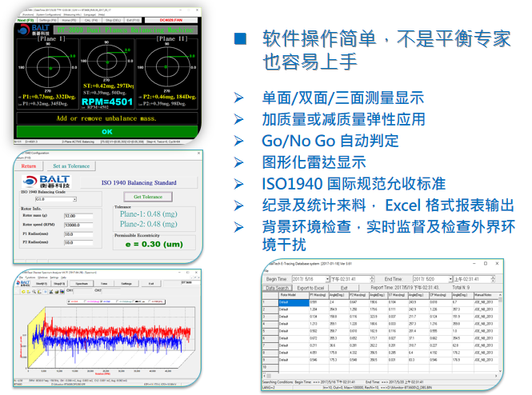Open File menu in tracing database window

[x=266, y=271]
